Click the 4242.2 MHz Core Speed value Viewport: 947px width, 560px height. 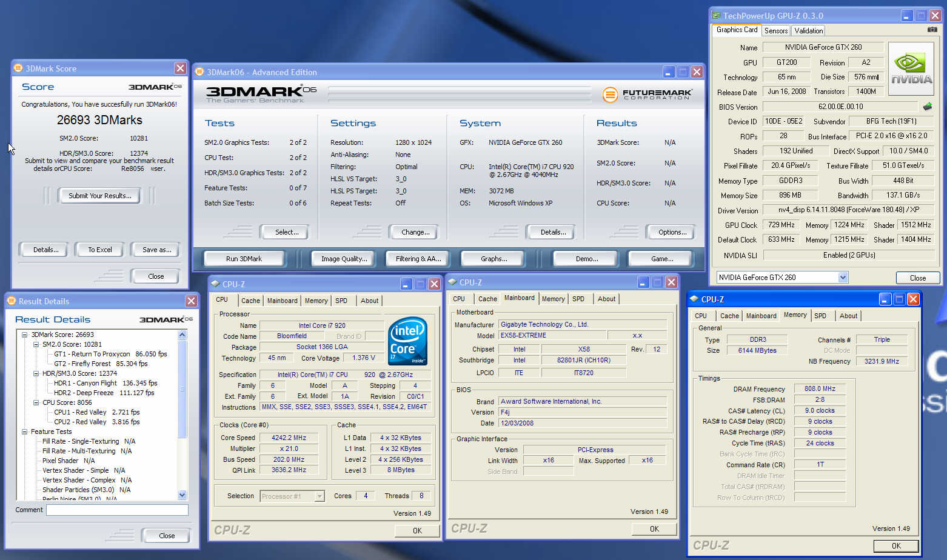point(289,438)
